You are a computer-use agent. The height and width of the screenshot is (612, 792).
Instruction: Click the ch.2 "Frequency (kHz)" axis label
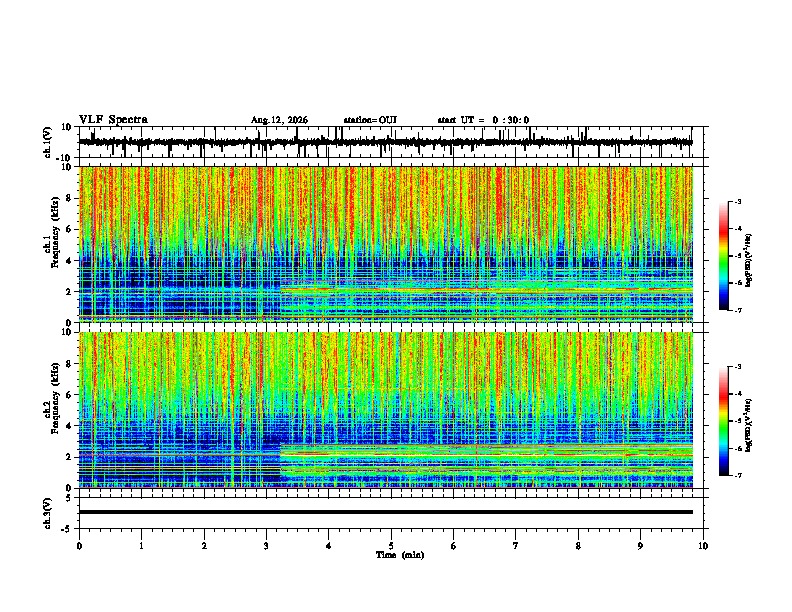click(x=55, y=397)
